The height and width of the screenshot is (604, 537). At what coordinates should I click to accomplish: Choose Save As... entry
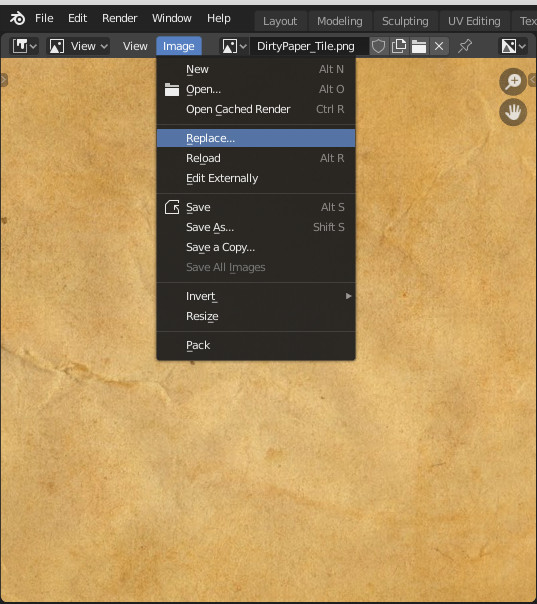point(256,227)
